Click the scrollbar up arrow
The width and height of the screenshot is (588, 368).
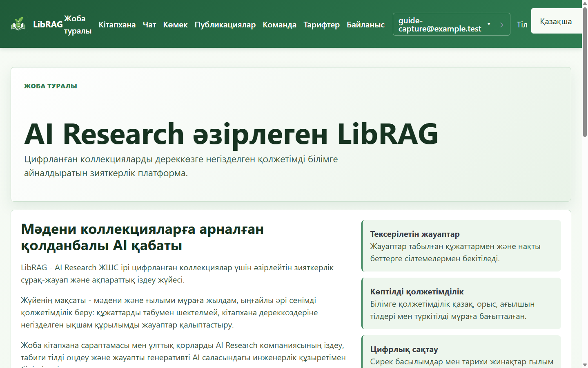(585, 3)
